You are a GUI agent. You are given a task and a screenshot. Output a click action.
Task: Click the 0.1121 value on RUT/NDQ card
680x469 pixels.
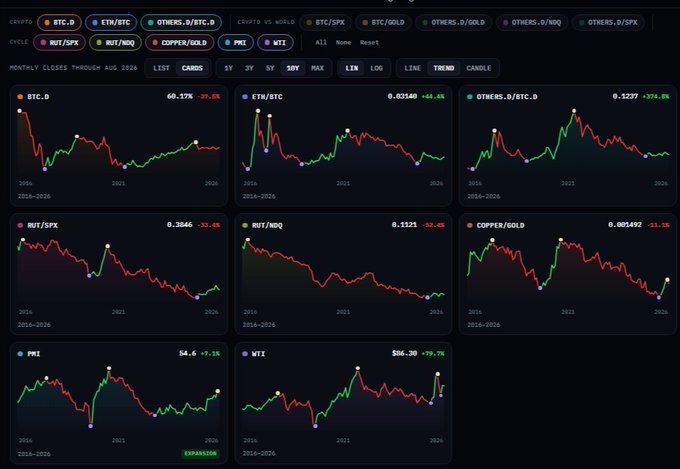(x=404, y=225)
